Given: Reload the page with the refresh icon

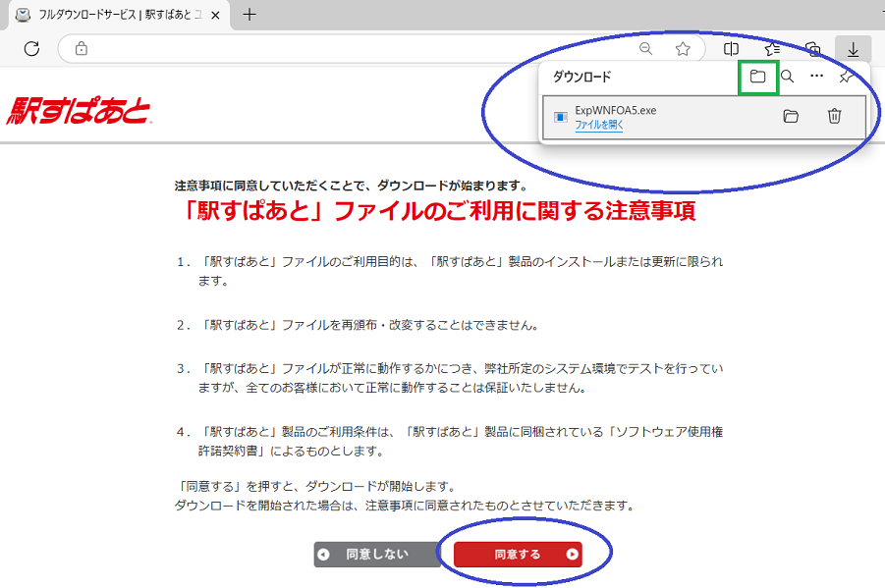Looking at the screenshot, I should [31, 48].
